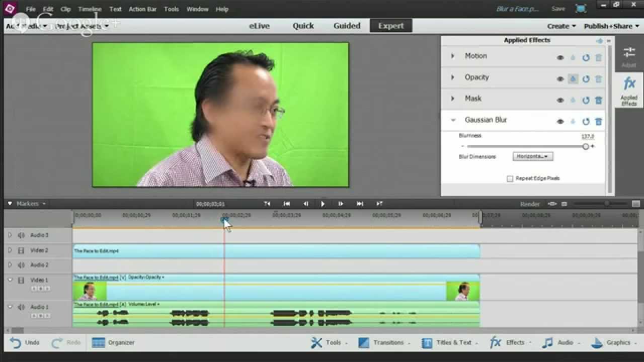
Task: Open the Action Bar menu
Action: point(142,9)
